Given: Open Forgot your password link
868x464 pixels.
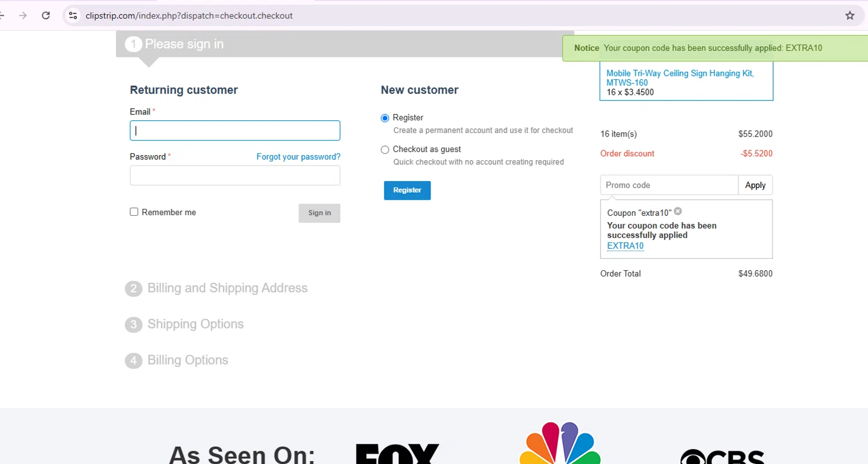Looking at the screenshot, I should tap(299, 157).
